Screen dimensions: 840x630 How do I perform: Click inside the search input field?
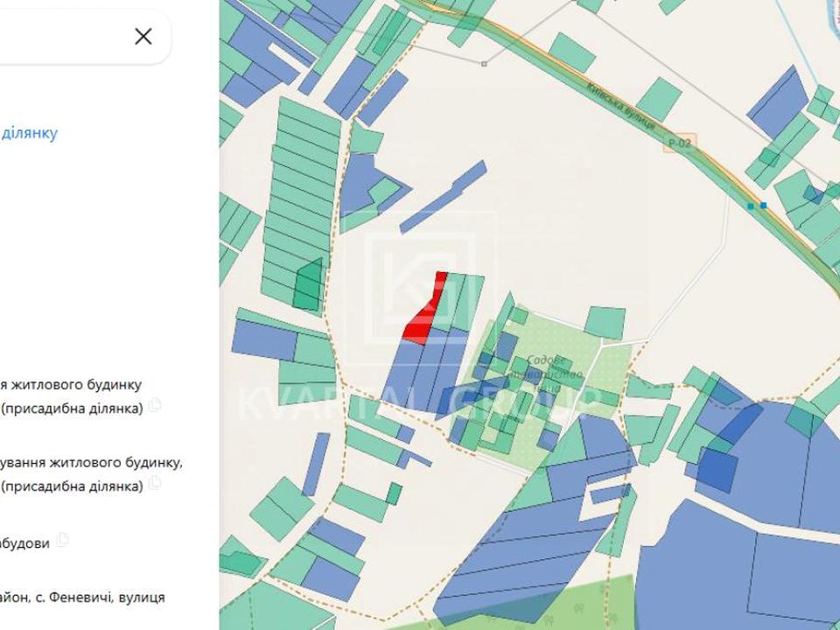coord(61,36)
